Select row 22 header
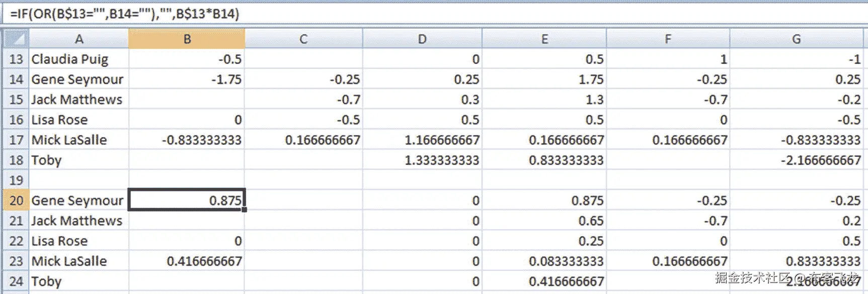Image resolution: width=868 pixels, height=294 pixels. click(x=16, y=241)
